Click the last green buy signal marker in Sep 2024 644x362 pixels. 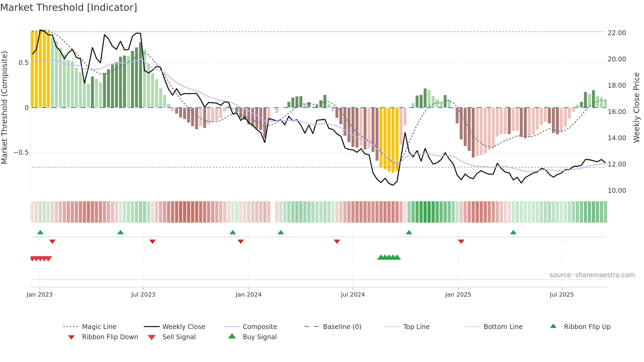(x=397, y=257)
